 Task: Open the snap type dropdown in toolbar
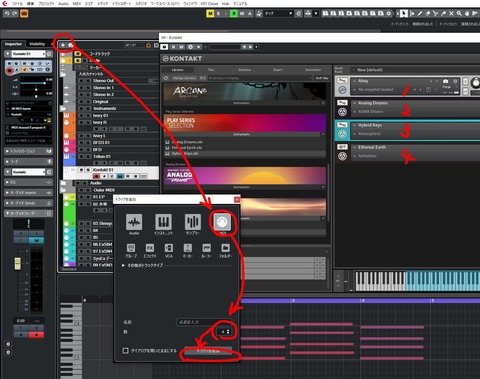click(x=279, y=13)
